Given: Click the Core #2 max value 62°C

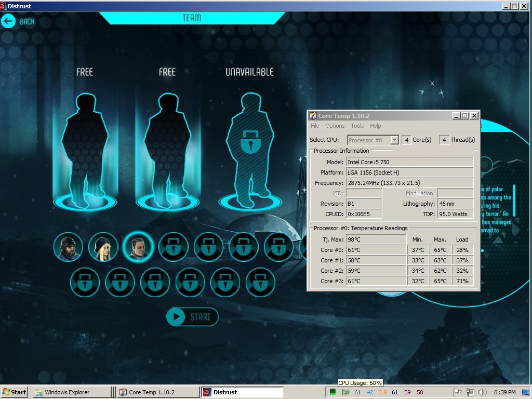Looking at the screenshot, I should (440, 271).
